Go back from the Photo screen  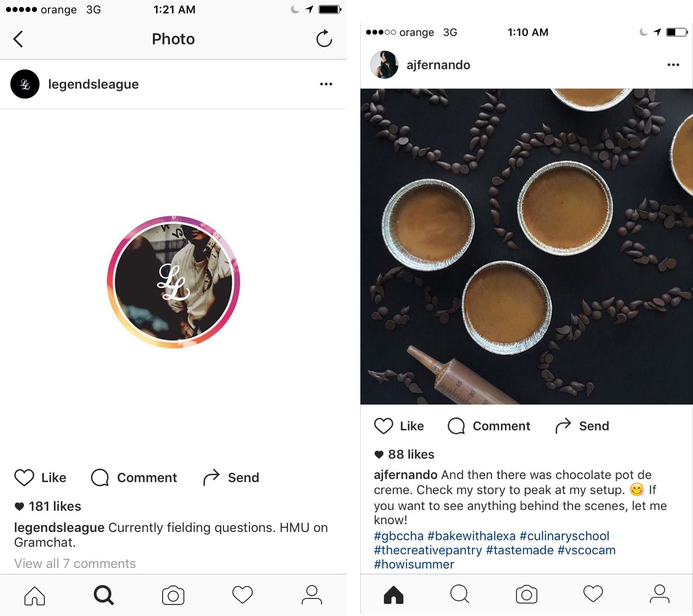point(18,39)
